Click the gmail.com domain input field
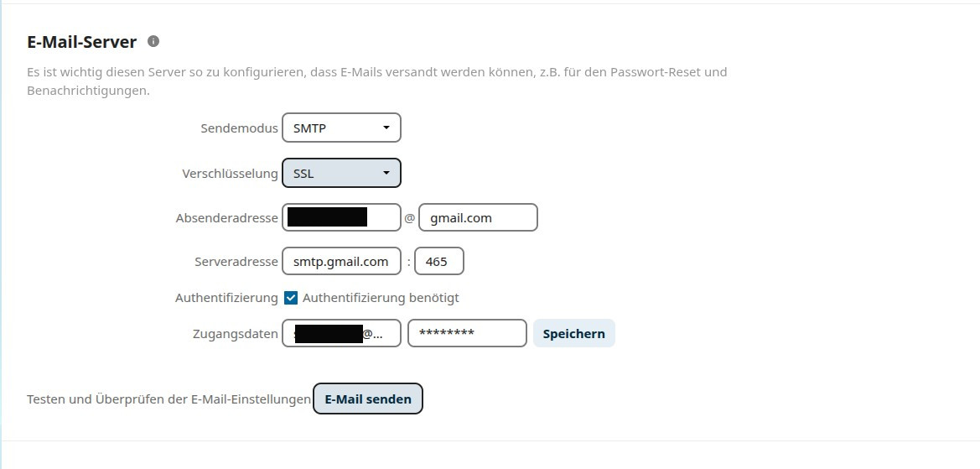The width and height of the screenshot is (980, 469). [478, 218]
